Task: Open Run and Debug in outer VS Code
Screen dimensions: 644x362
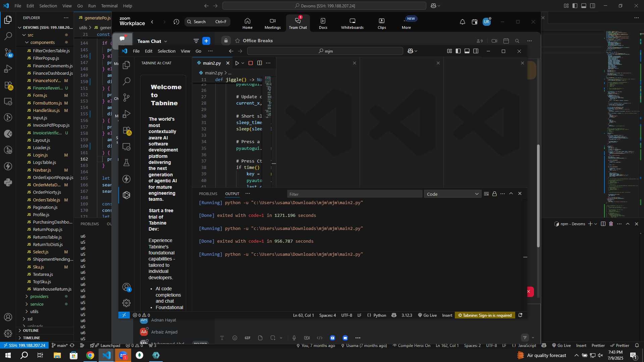Action: (8, 69)
